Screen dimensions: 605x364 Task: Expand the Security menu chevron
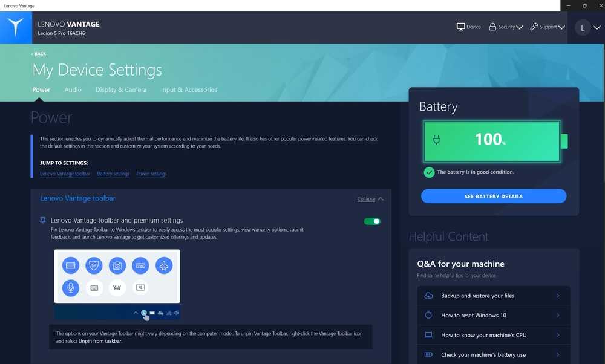(x=520, y=28)
